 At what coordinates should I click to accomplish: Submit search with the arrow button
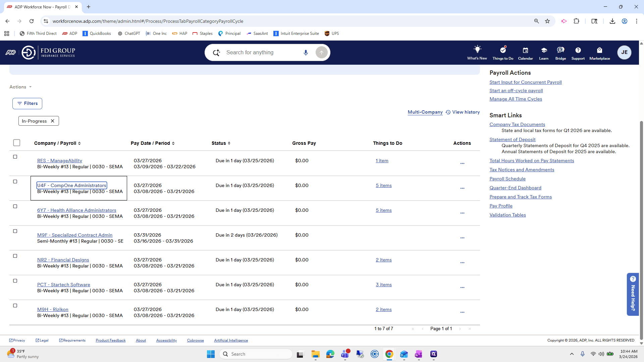click(x=321, y=53)
